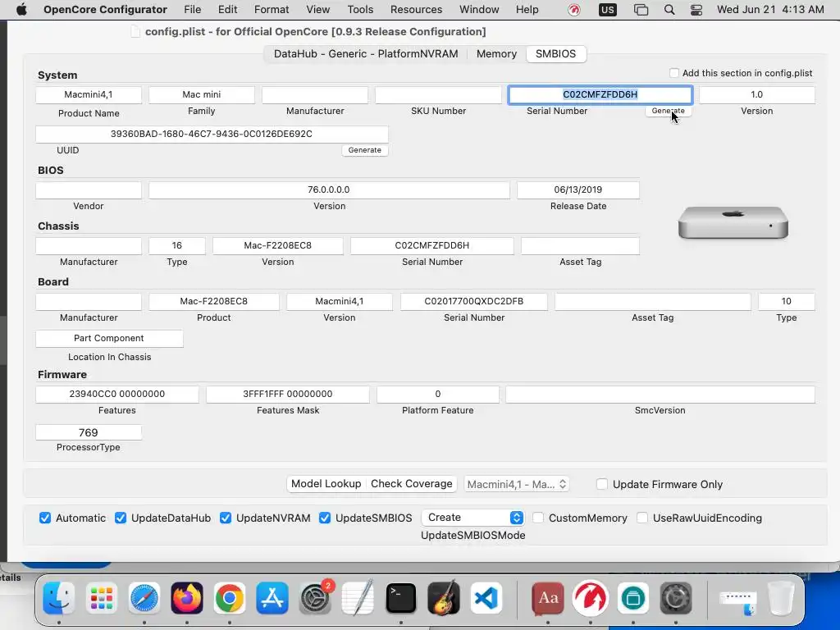Open the View menu
The height and width of the screenshot is (630, 840).
click(317, 10)
